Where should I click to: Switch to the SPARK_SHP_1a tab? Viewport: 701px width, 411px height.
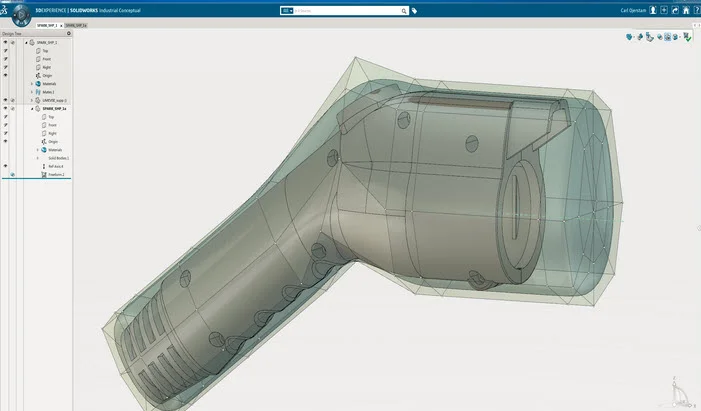pos(76,24)
